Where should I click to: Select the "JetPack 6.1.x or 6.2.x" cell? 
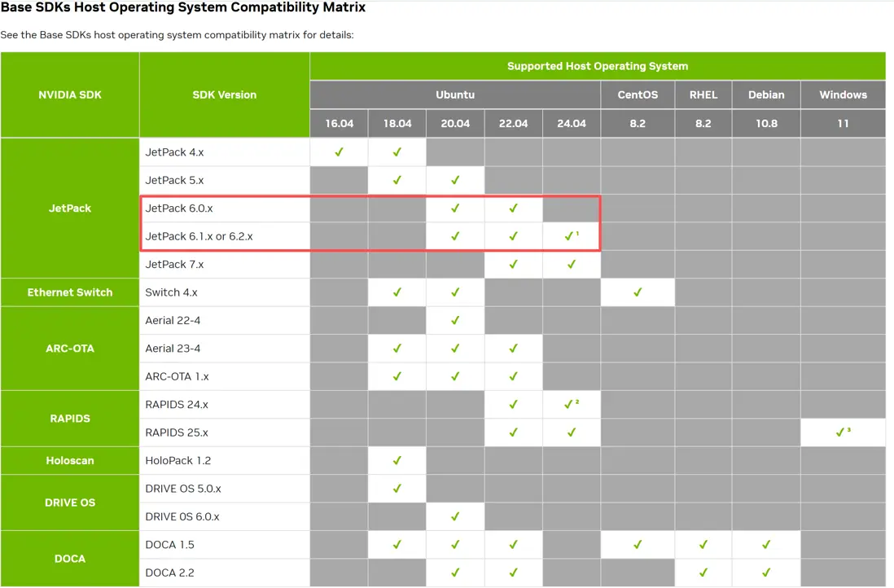225,236
